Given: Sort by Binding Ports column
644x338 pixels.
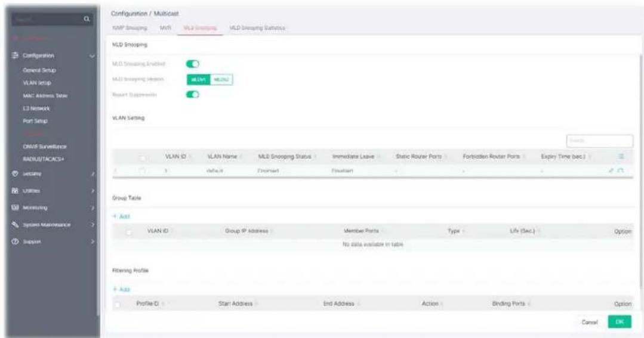Looking at the screenshot, I should pos(509,303).
